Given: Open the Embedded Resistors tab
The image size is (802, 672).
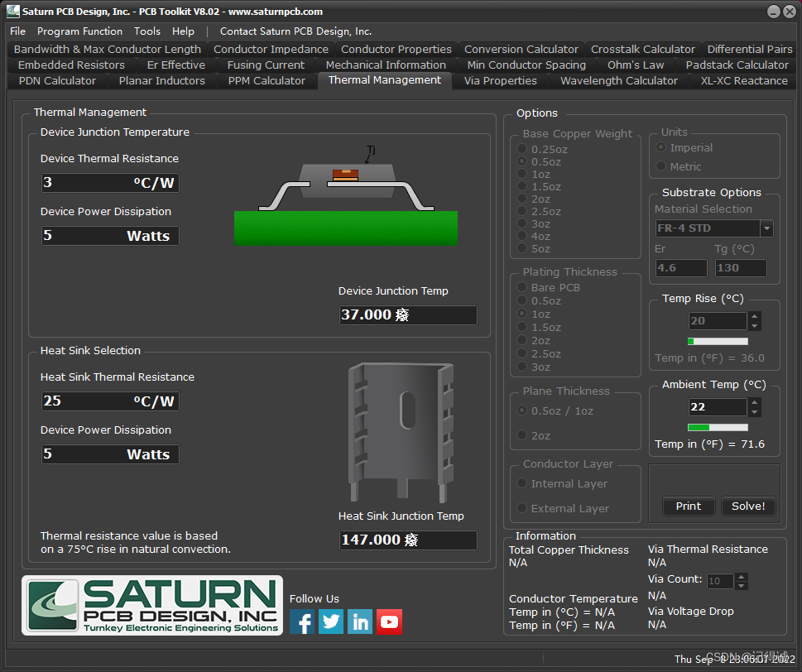Looking at the screenshot, I should pos(71,65).
